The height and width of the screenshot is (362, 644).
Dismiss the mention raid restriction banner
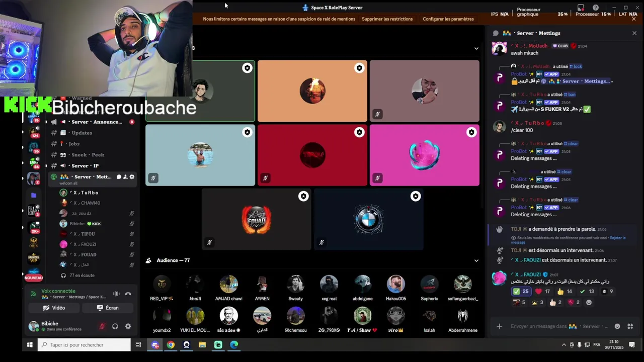coord(634,19)
